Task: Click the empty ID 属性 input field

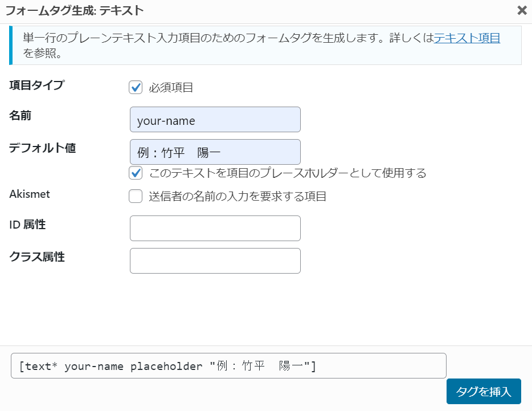Action: 215,228
